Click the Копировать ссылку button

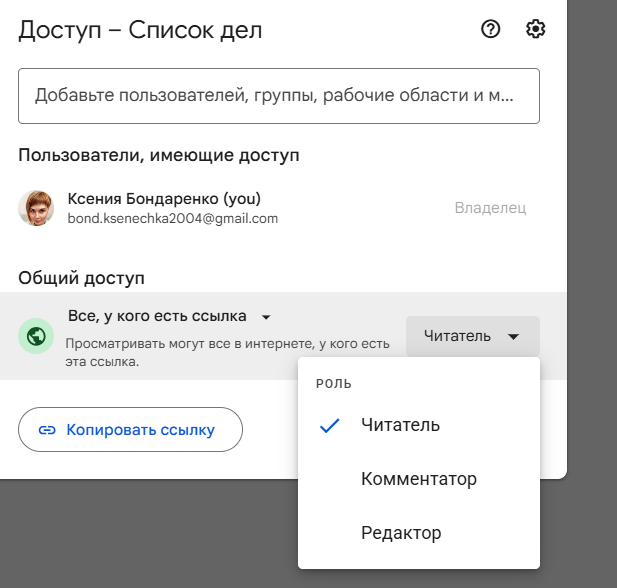coord(130,430)
